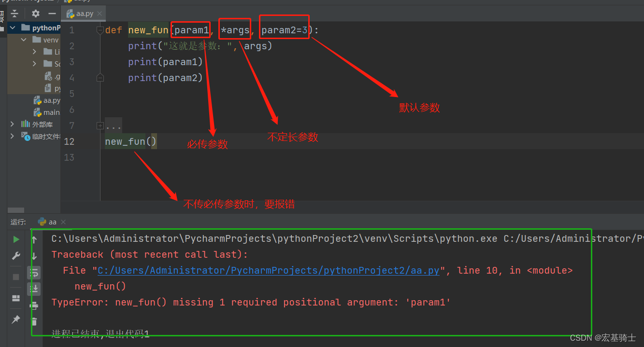
Task: Open project panel options with the gear icon
Action: pyautogui.click(x=35, y=14)
